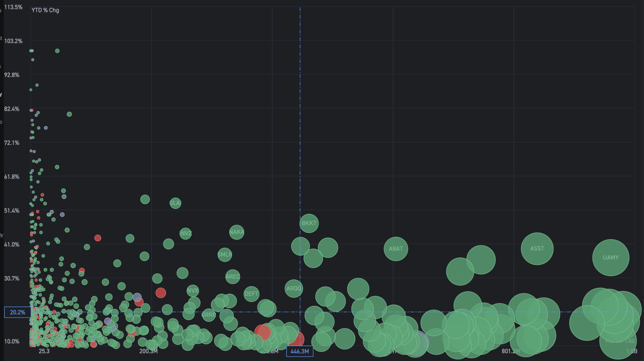Select the NAKA data point

click(236, 232)
